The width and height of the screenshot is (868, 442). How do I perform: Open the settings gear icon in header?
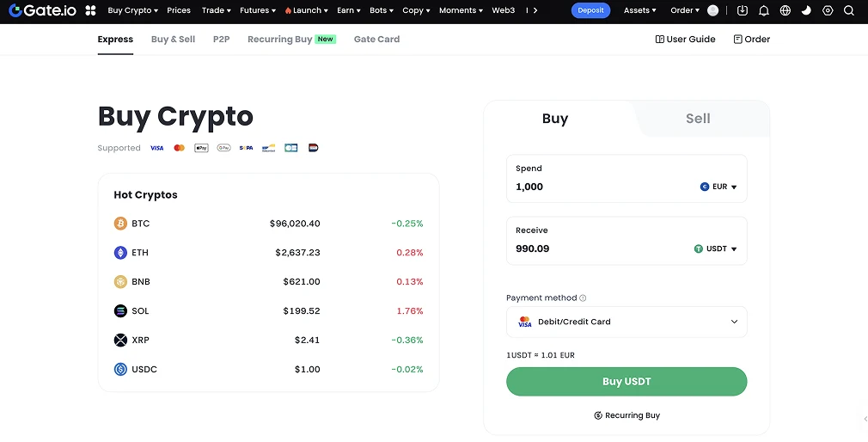tap(828, 10)
